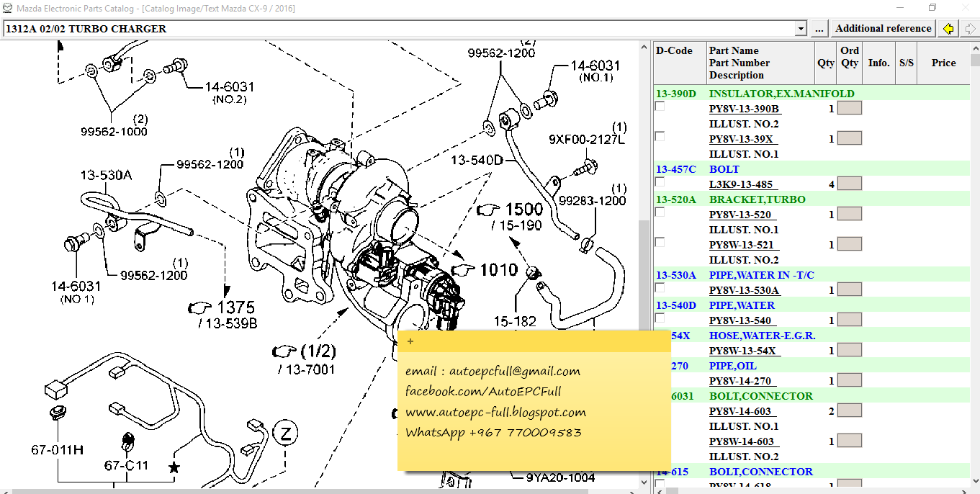Click the yellow back arrow icon
Image resolution: width=980 pixels, height=494 pixels.
948,29
